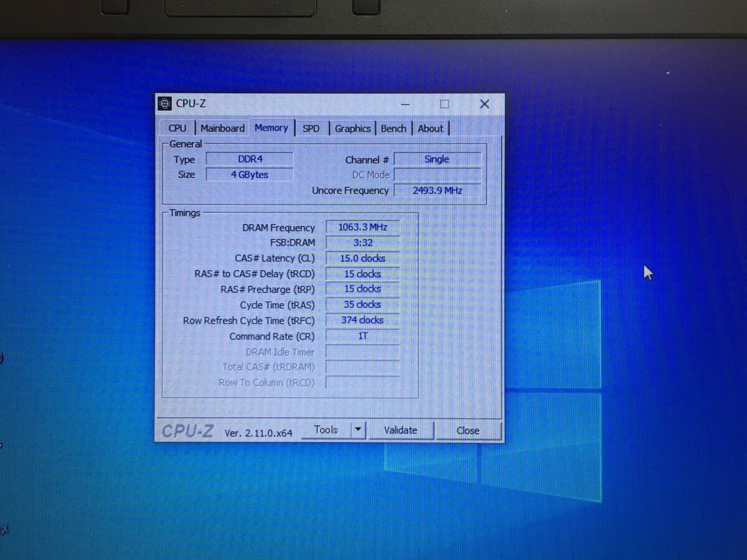This screenshot has height=560, width=747.
Task: Open the Mainboard tab
Action: (222, 128)
